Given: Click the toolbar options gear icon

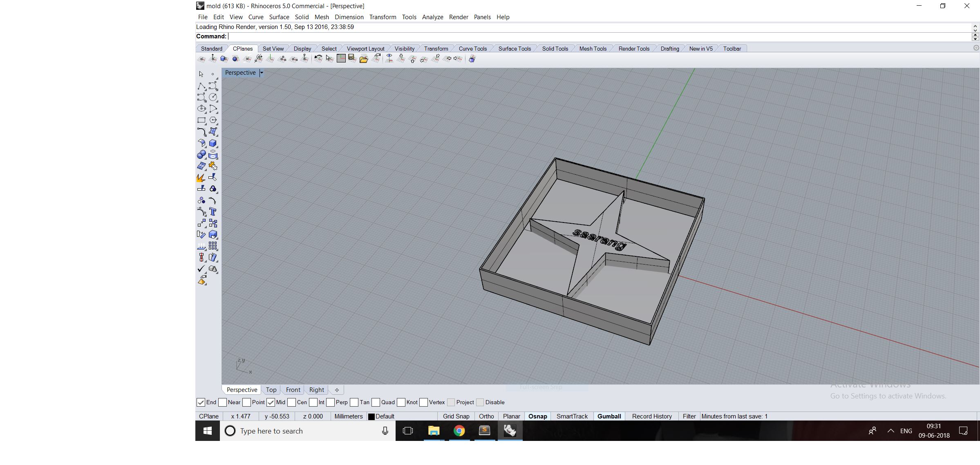Looking at the screenshot, I should click(976, 48).
